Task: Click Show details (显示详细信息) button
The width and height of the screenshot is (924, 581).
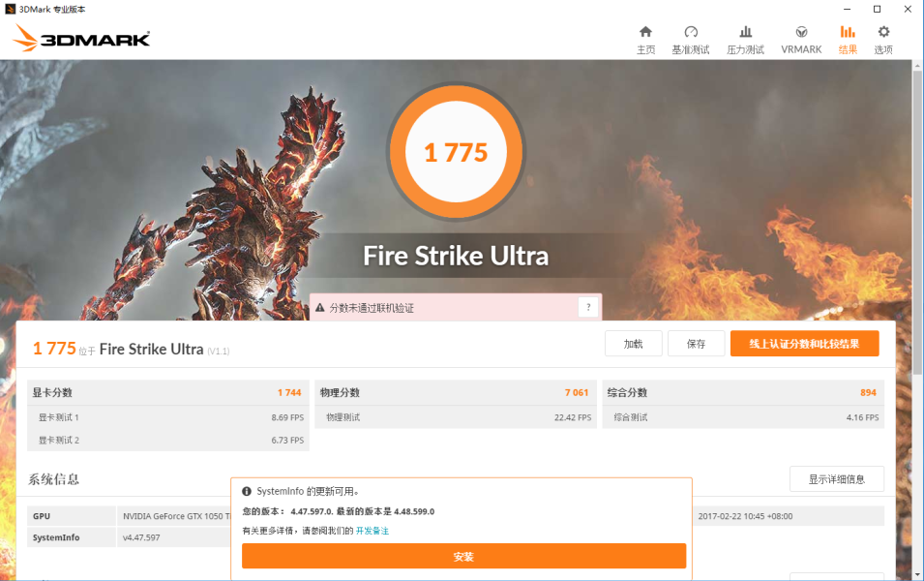Action: (x=837, y=479)
